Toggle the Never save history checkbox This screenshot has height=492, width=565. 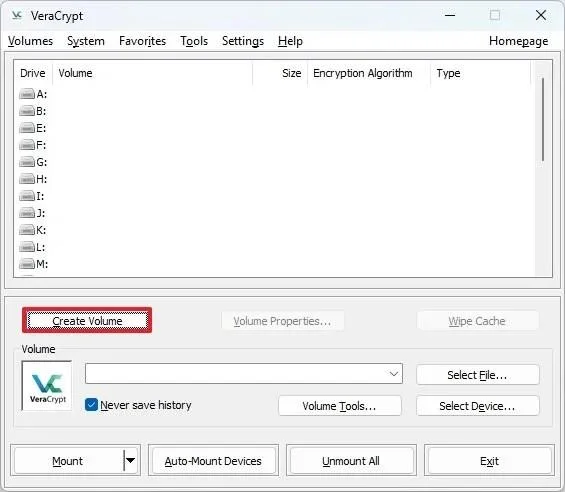click(91, 404)
